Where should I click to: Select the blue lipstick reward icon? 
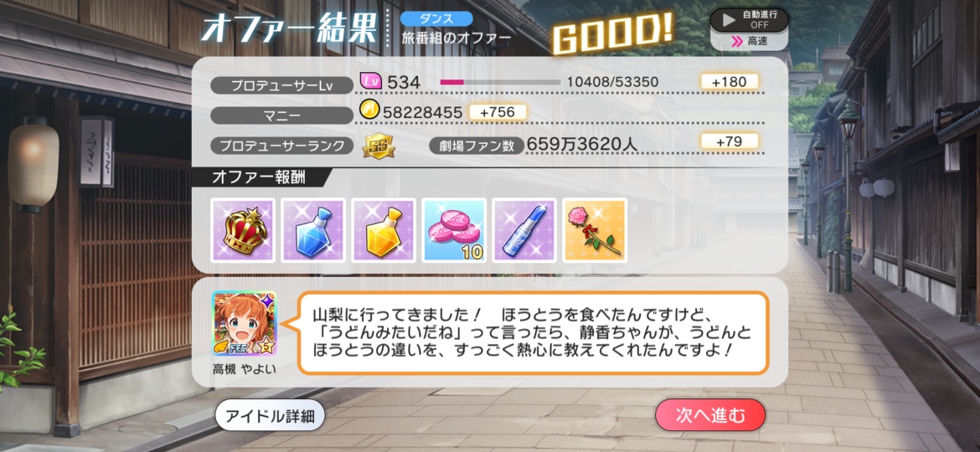click(x=524, y=230)
